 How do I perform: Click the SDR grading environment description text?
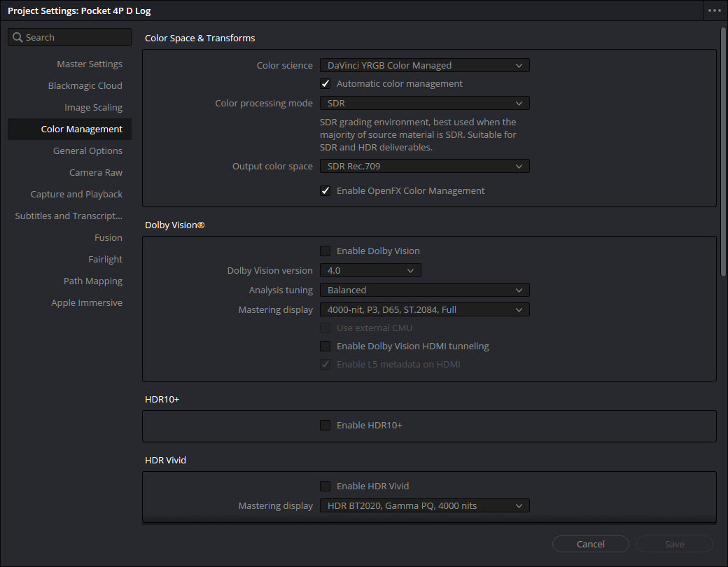[x=418, y=134]
